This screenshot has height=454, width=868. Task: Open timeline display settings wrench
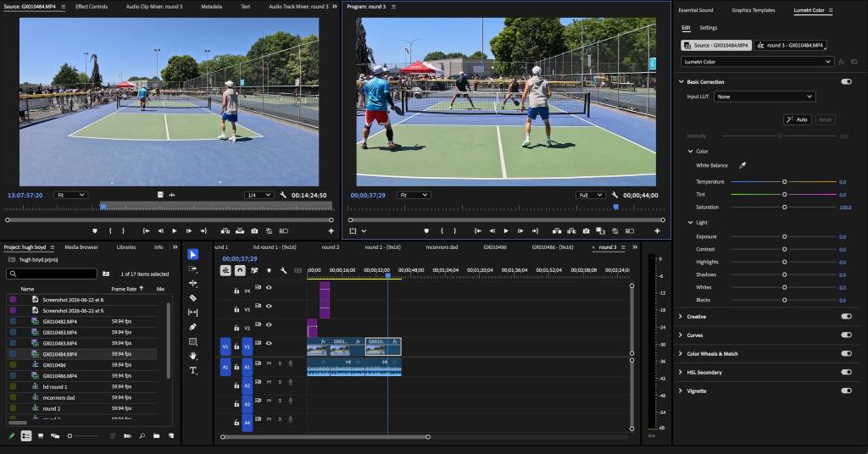[x=283, y=270]
